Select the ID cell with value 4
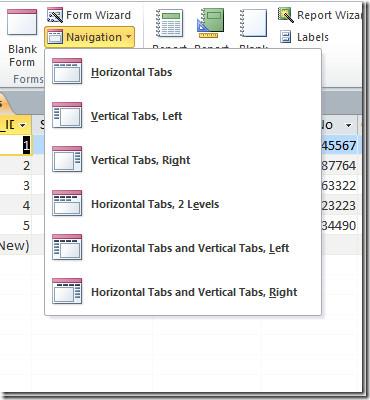Image resolution: width=370 pixels, height=400 pixels. pyautogui.click(x=16, y=205)
